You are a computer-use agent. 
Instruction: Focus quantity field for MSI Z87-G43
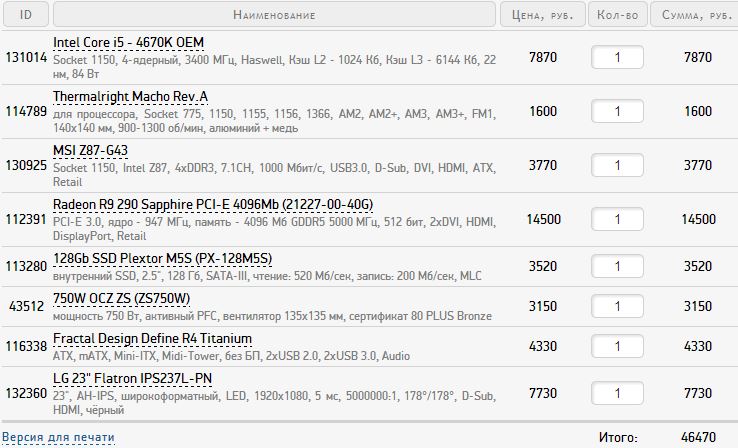(618, 166)
